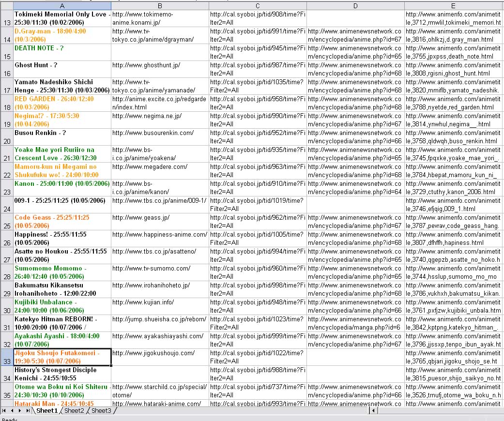
Task: Click the animenfo kanon_2006.html cell
Action: 453,188
